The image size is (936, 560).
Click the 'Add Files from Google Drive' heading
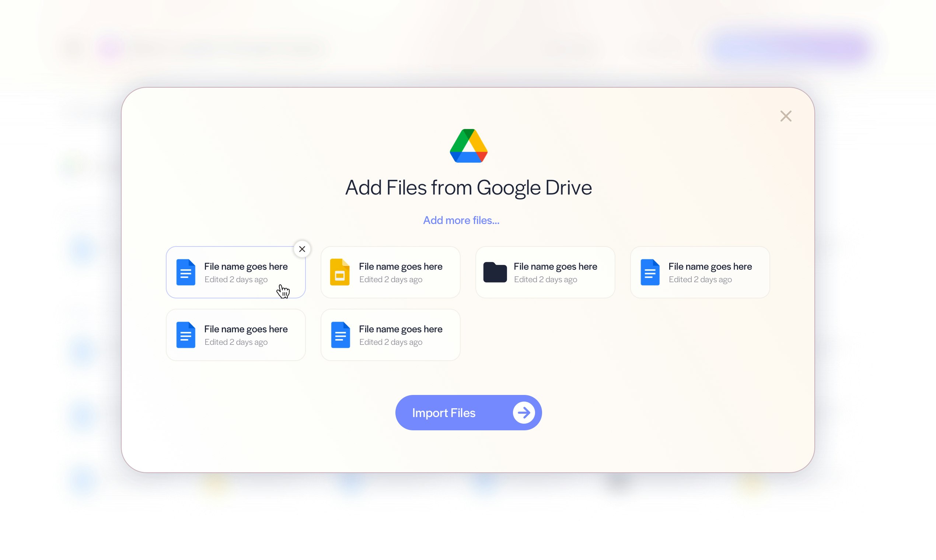point(468,188)
